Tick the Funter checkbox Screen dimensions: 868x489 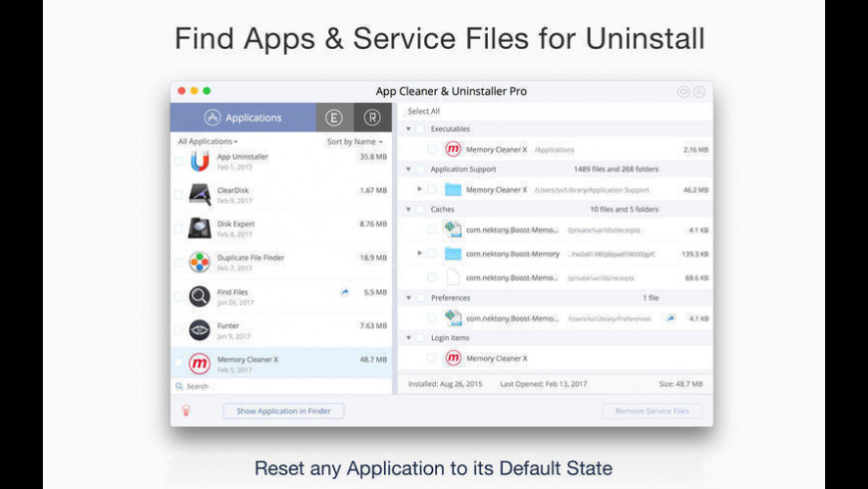(179, 330)
